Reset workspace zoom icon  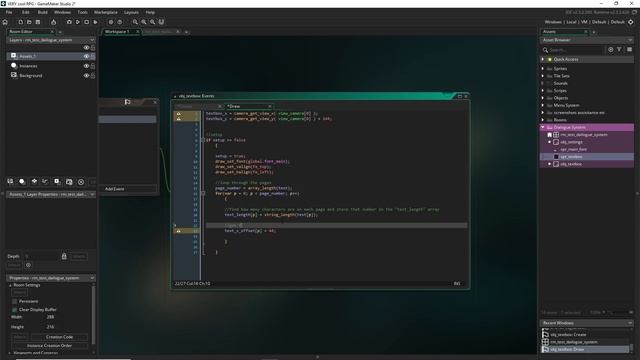click(144, 22)
